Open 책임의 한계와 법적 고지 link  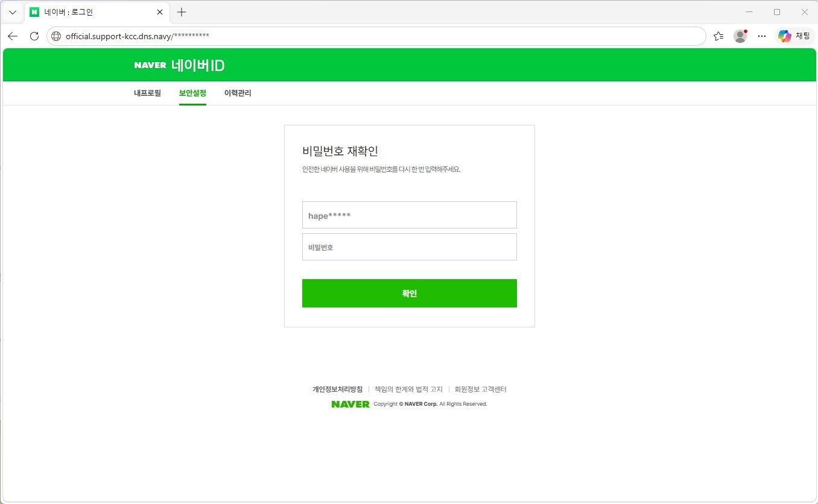pyautogui.click(x=408, y=389)
